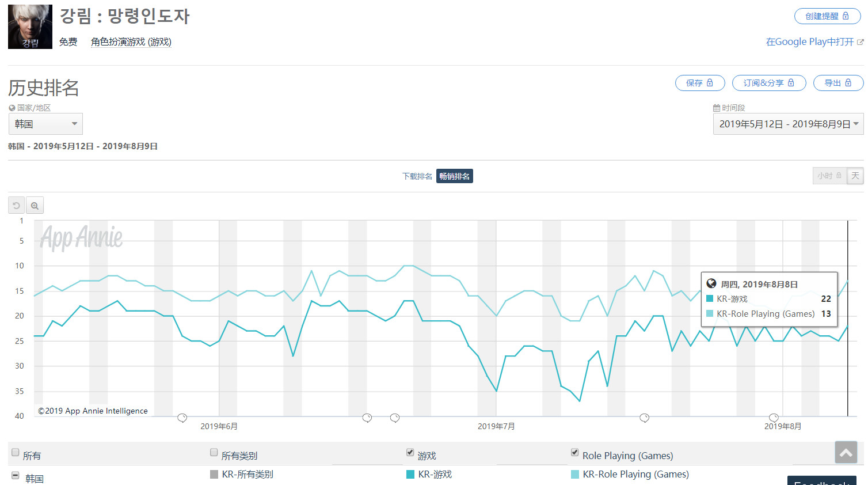Screen dimensions: 868x485
Task: Open the event marker near 2019年6月
Action: 182,418
